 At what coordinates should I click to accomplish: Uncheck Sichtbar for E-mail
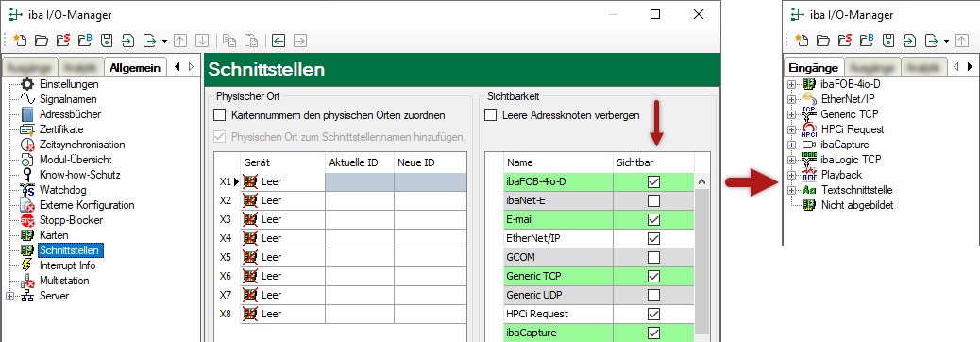point(653,219)
